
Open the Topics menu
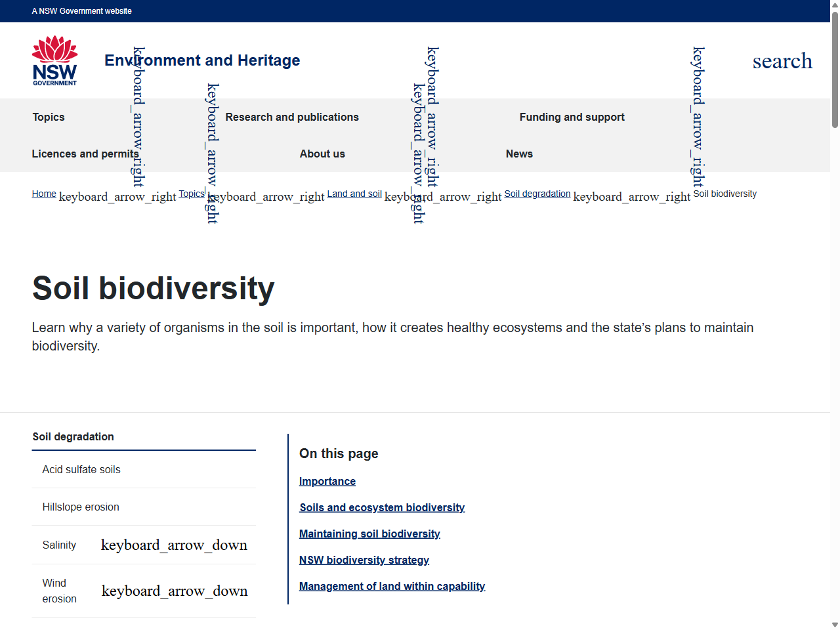click(x=49, y=117)
